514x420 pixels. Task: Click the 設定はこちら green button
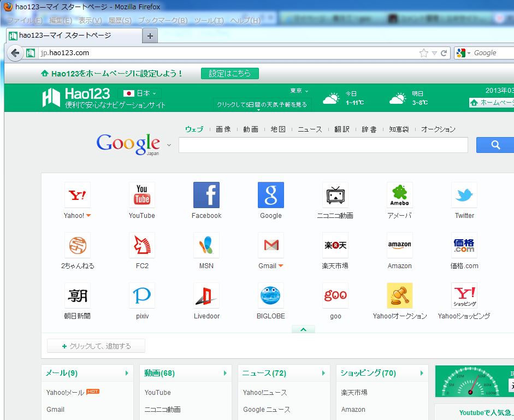click(230, 73)
